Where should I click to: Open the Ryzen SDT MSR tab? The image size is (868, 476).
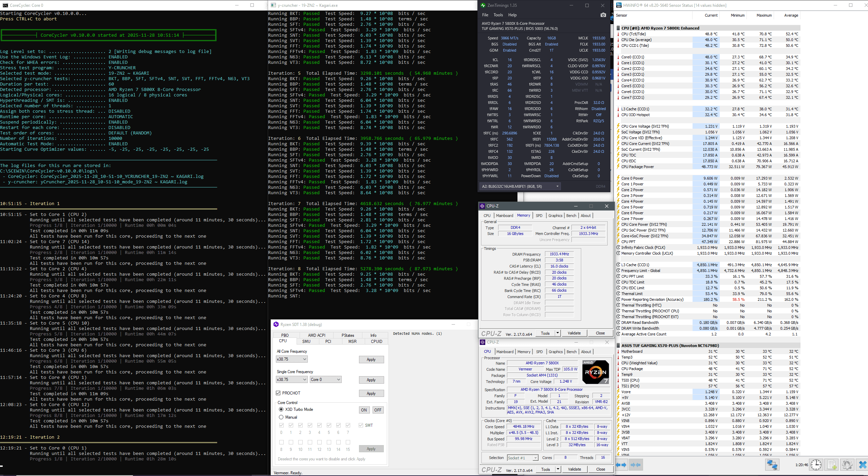(x=352, y=342)
